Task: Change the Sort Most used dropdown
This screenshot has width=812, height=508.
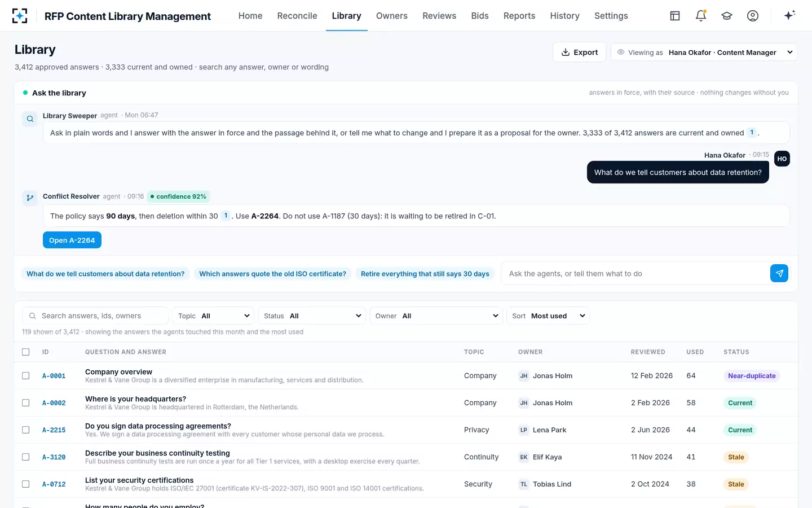Action: [548, 316]
